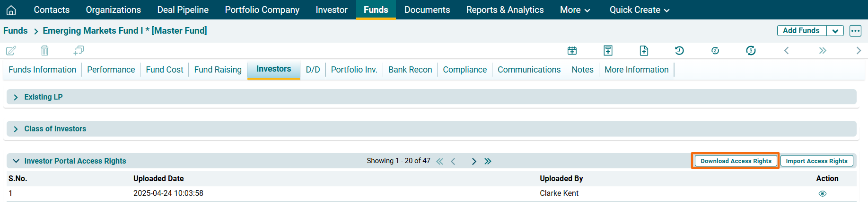Open Deal Pipeline in the top navigation

click(x=183, y=10)
